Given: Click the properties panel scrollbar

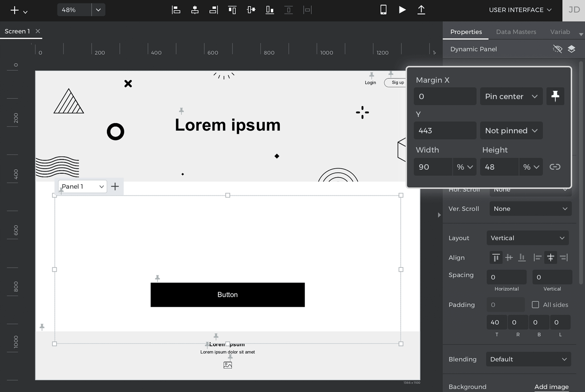Looking at the screenshot, I should tap(581, 173).
